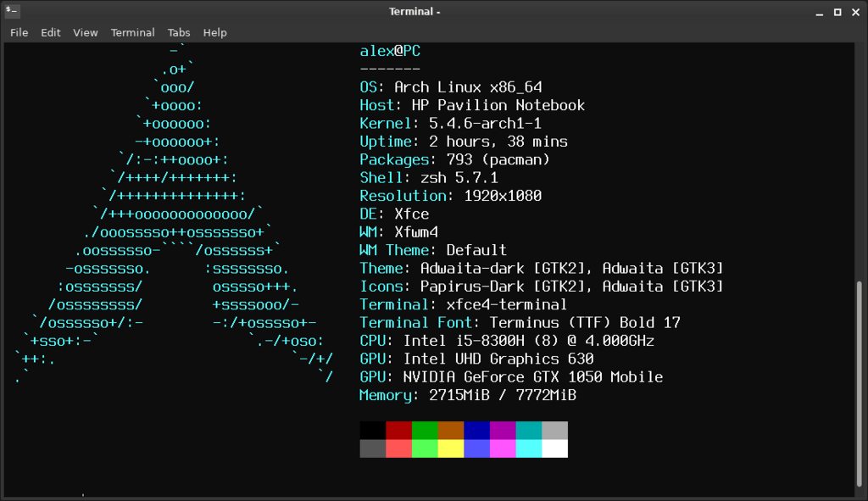Click the WM Theme value 'Default'

476,250
